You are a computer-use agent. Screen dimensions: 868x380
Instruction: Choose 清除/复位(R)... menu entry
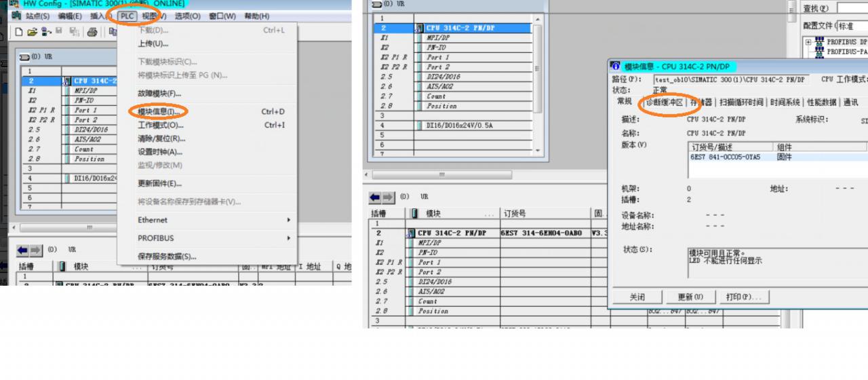click(x=207, y=138)
